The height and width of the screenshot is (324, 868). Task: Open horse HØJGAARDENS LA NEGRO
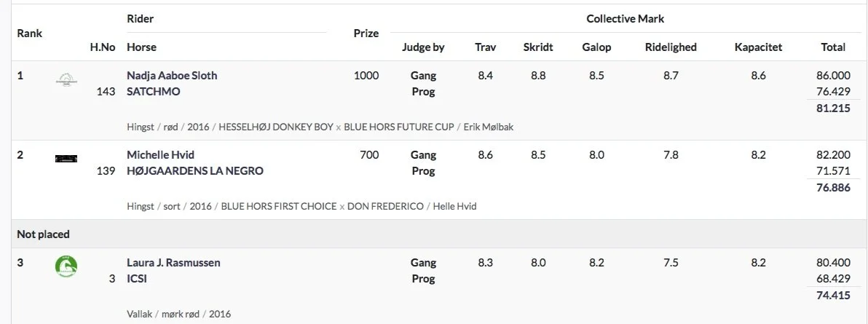pos(195,170)
